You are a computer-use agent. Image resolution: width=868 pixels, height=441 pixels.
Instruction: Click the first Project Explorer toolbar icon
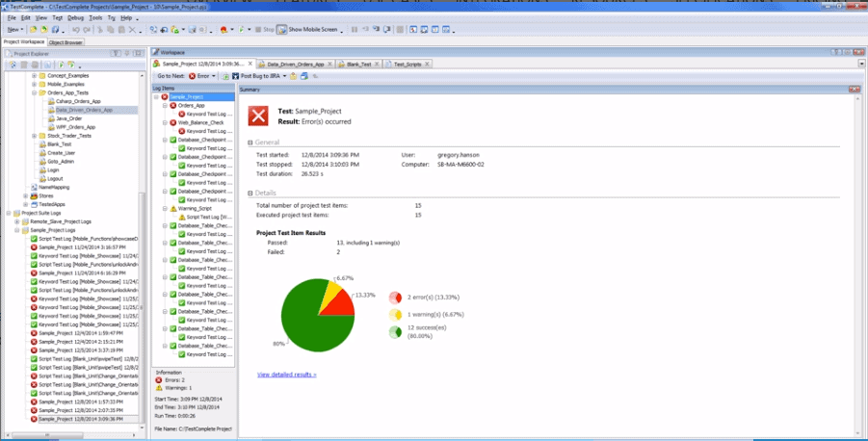(x=13, y=65)
